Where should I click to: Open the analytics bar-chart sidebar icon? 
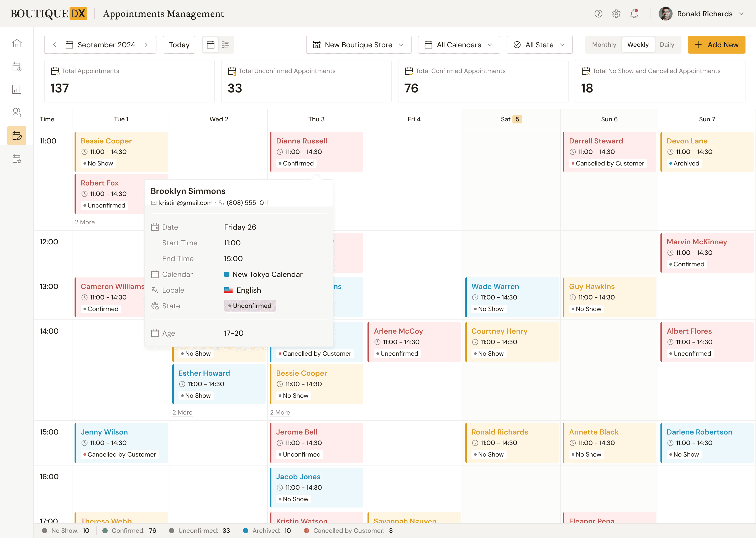pyautogui.click(x=17, y=89)
